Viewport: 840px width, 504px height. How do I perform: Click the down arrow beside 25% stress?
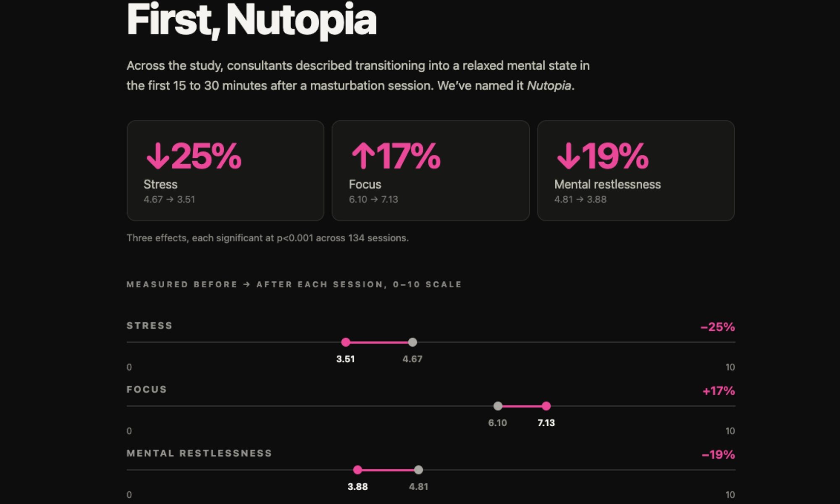coord(157,156)
